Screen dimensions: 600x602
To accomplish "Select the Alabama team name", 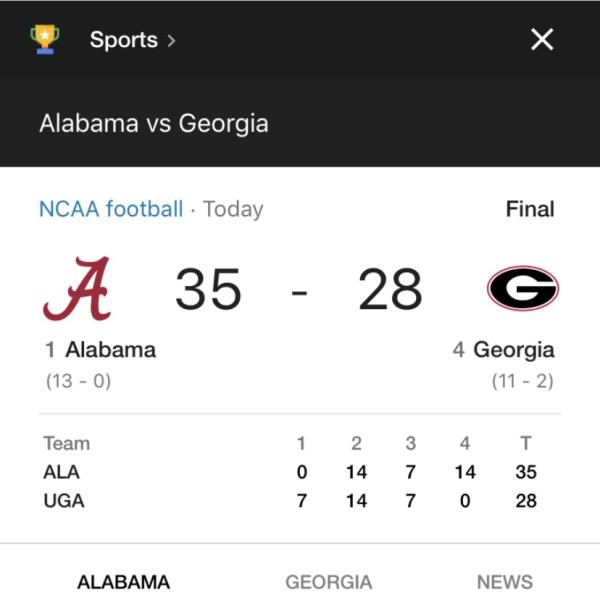I will coord(111,350).
